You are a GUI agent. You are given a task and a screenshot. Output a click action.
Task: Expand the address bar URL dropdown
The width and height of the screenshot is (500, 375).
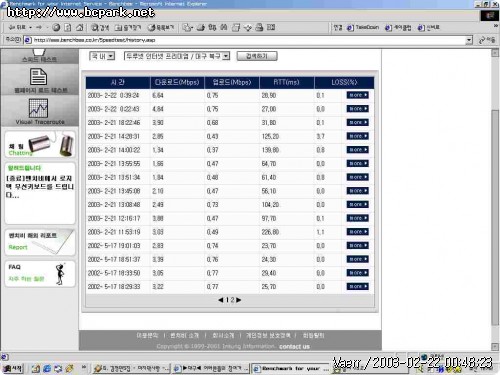pyautogui.click(x=469, y=40)
